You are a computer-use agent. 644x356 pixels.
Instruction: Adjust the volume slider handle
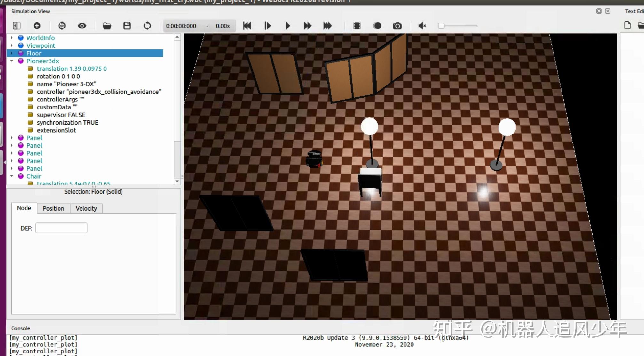click(x=441, y=26)
